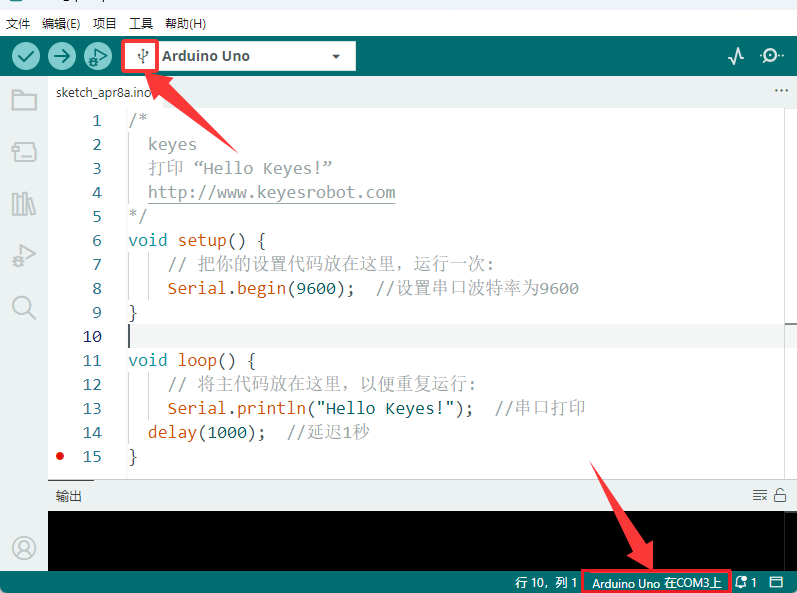
Task: Open the Serial Monitor icon
Action: tap(772, 56)
